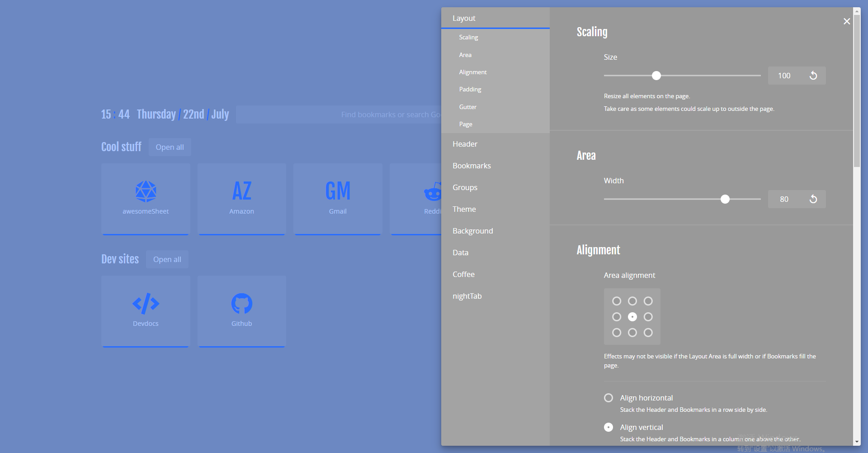Jump to the Padding subsection
868x453 pixels.
tap(495, 89)
